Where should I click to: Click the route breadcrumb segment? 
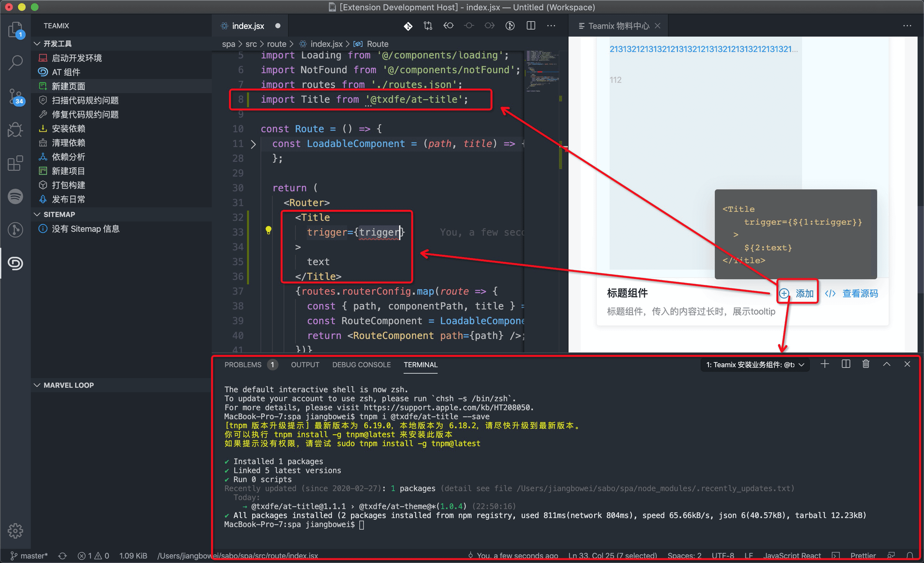[277, 44]
